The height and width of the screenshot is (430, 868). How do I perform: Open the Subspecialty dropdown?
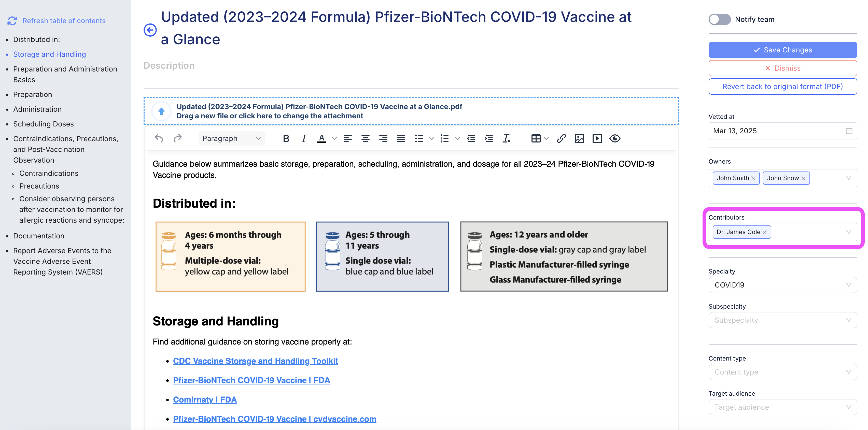(x=783, y=320)
